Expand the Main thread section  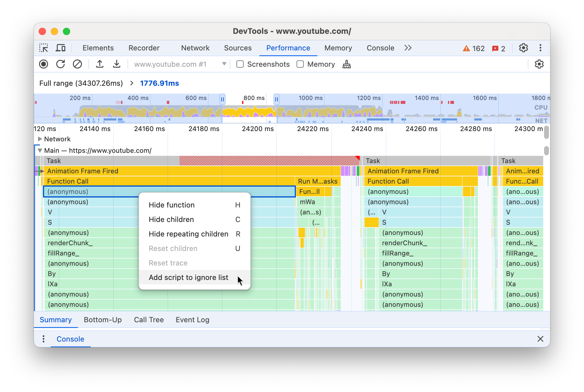click(x=39, y=150)
